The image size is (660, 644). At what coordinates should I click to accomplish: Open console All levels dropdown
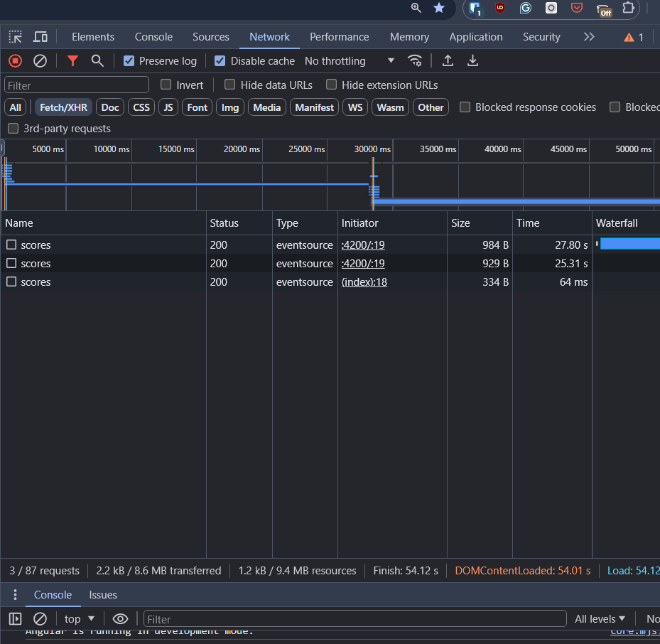tap(600, 619)
